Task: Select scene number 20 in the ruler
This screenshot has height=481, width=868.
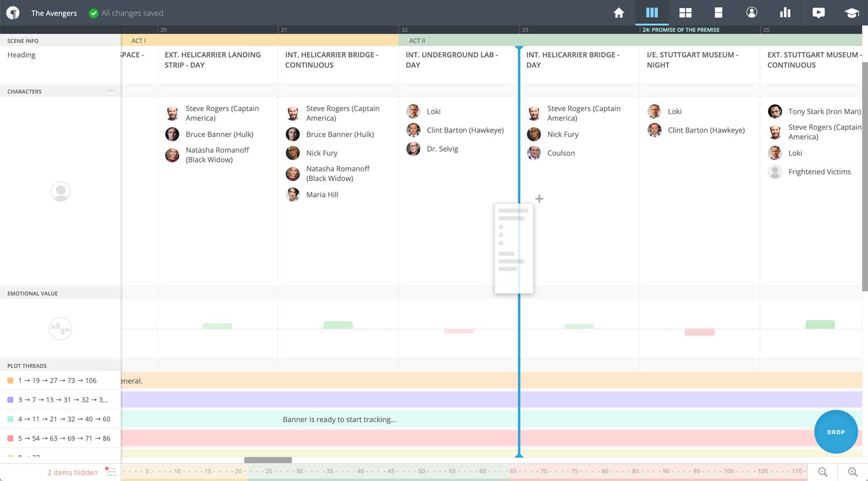Action: (164, 30)
